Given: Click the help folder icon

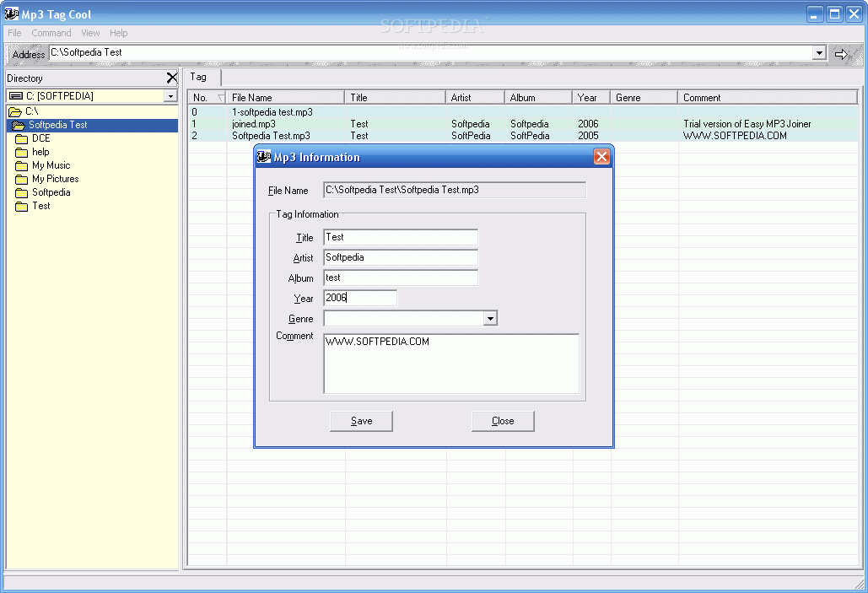Looking at the screenshot, I should (22, 153).
